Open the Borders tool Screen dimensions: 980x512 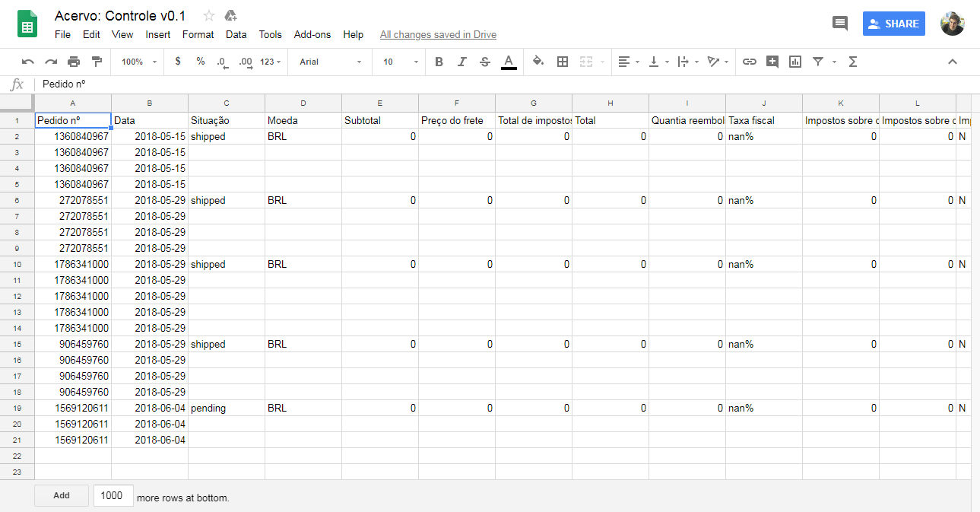pyautogui.click(x=563, y=62)
